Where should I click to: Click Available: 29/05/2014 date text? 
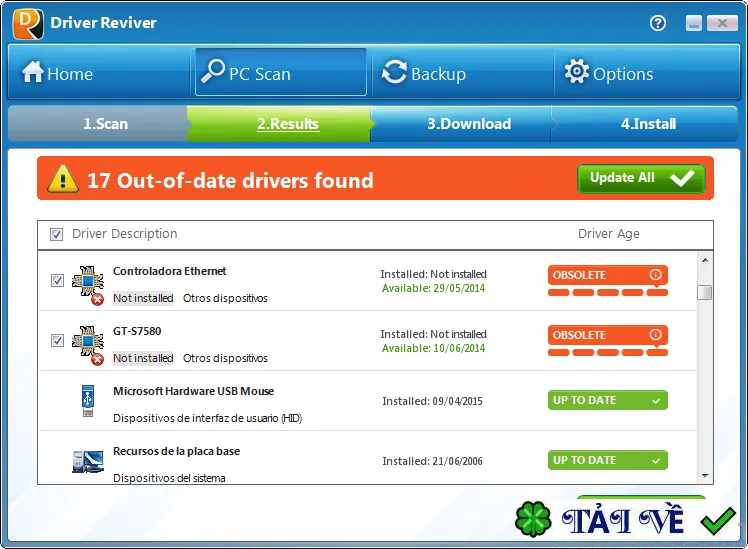433,288
